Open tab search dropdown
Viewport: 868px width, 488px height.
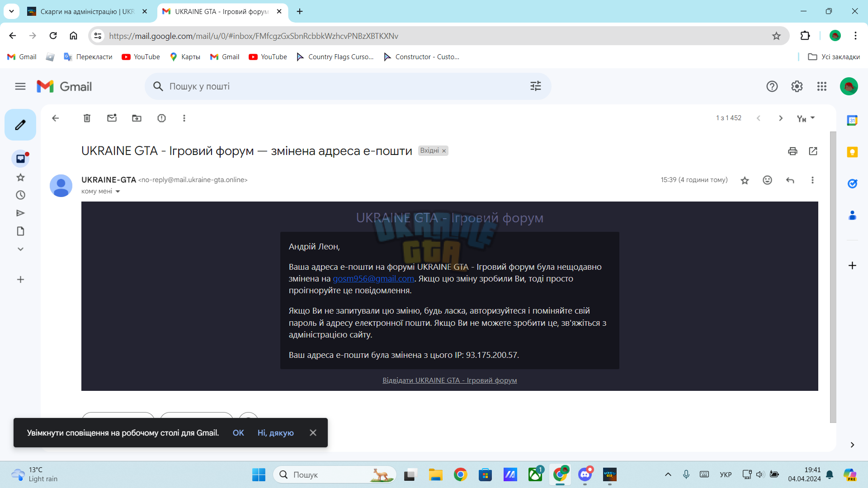[x=11, y=11]
